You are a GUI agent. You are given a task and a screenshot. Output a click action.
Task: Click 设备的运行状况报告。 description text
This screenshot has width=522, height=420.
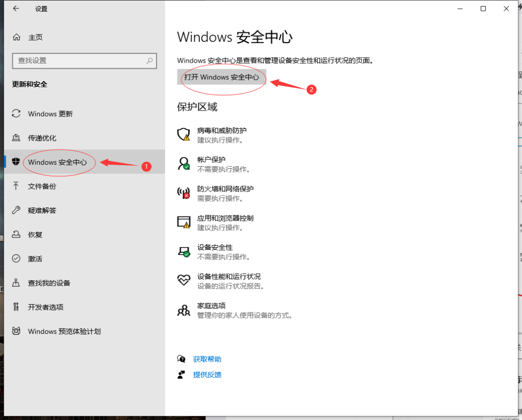tap(231, 286)
